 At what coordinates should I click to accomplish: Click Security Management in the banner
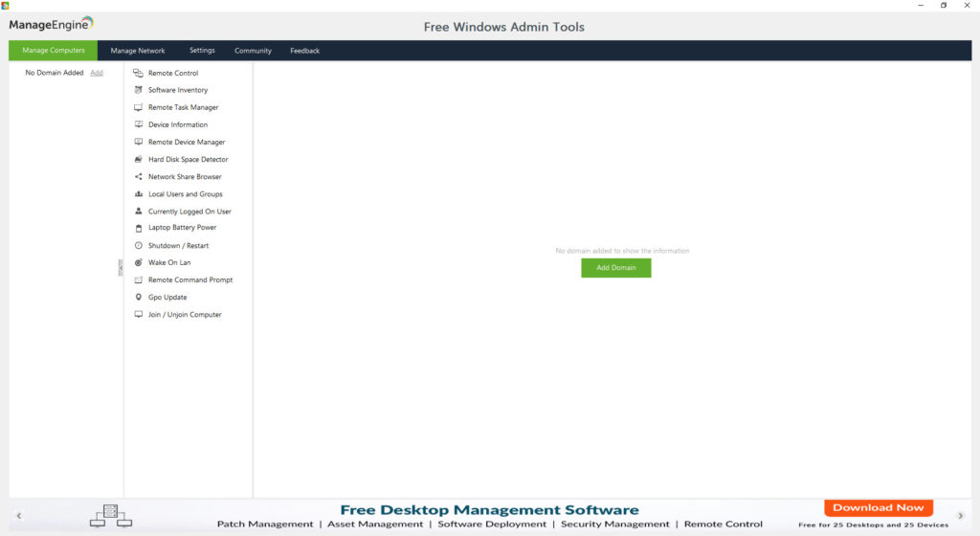pos(615,525)
